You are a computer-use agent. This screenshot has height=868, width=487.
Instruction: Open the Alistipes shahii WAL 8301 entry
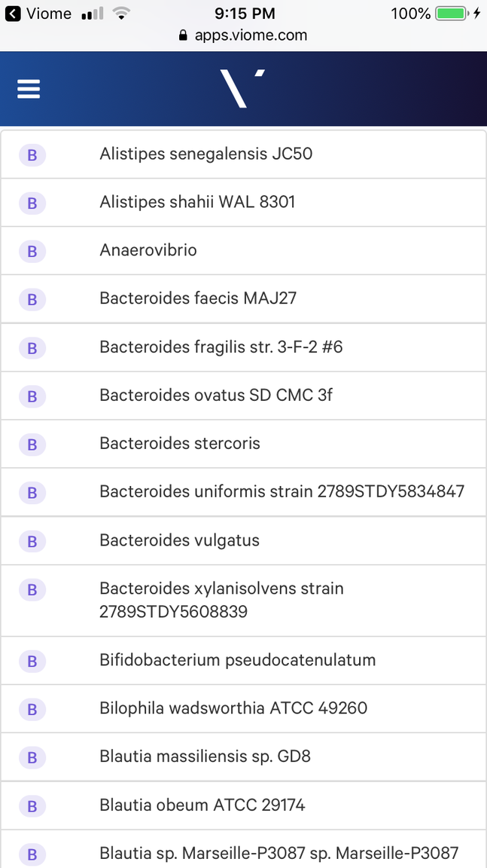[197, 202]
